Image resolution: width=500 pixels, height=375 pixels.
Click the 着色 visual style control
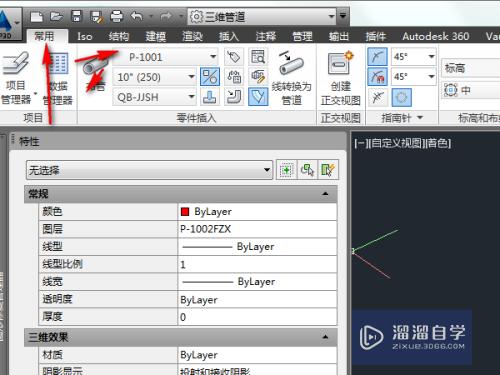[x=438, y=143]
